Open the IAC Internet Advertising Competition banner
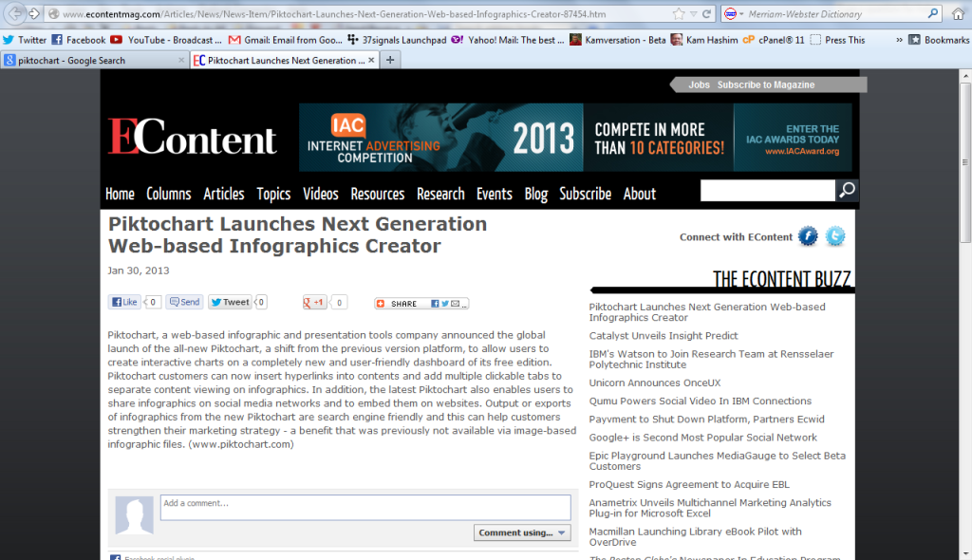Screen dimensions: 972x560 tap(575, 137)
